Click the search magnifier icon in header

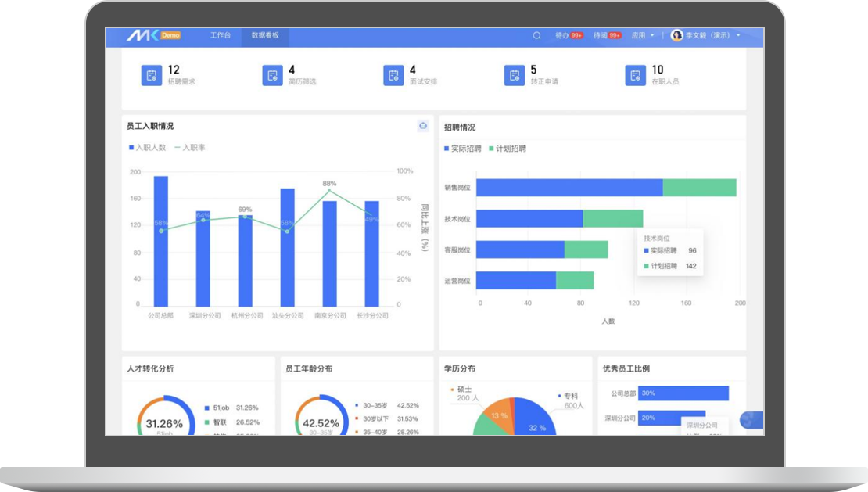click(x=536, y=35)
